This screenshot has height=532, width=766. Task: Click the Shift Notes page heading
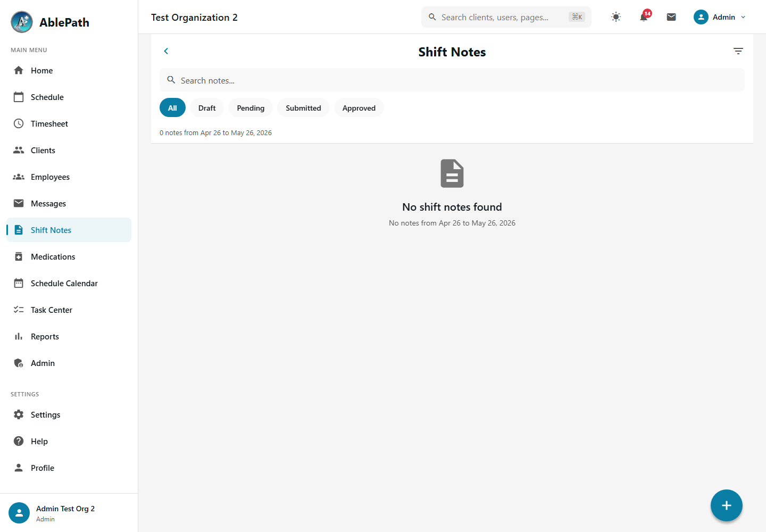coord(452,52)
